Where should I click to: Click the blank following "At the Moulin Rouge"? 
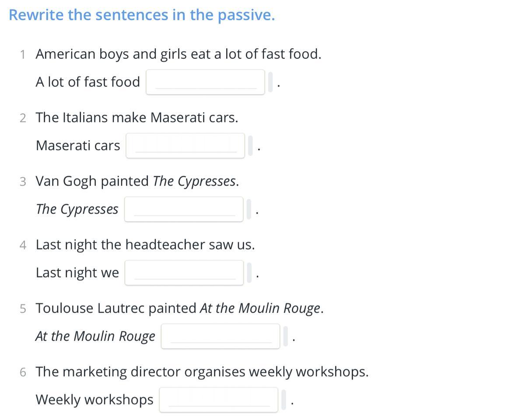tap(220, 336)
